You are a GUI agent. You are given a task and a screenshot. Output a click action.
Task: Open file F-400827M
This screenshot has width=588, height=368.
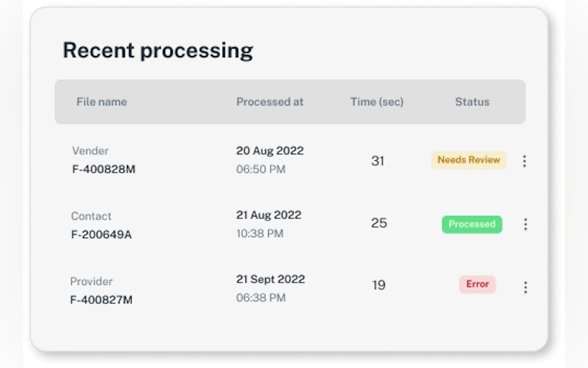(x=101, y=300)
